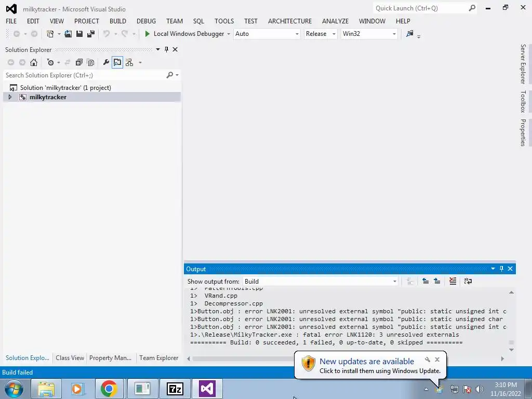Screen dimensions: 532x399
Task: Open the Properties side tab
Action: (523, 132)
